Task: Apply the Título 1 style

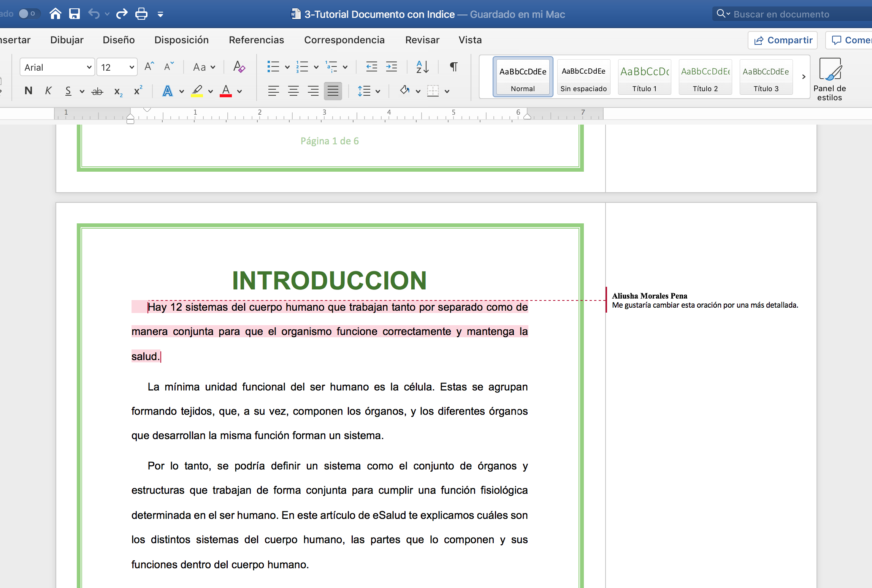Action: coord(644,77)
